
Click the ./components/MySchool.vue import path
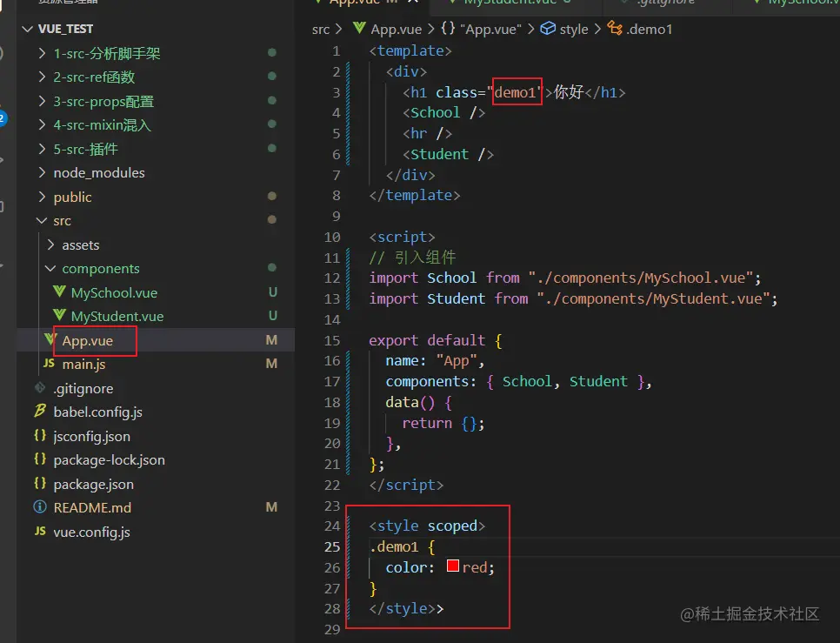point(640,278)
